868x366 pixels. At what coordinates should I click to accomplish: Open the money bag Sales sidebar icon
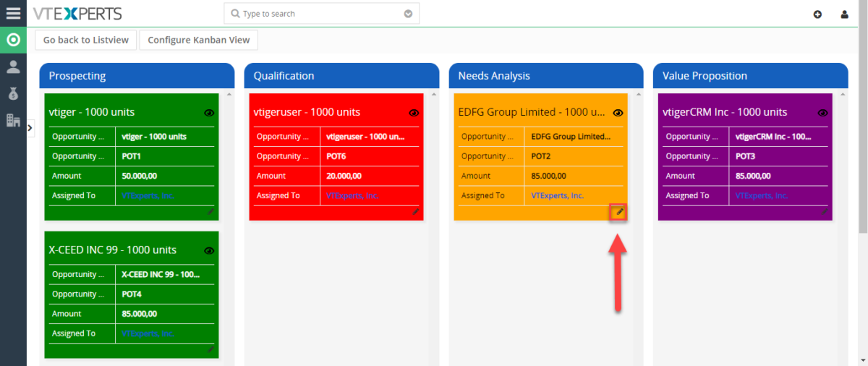click(13, 93)
